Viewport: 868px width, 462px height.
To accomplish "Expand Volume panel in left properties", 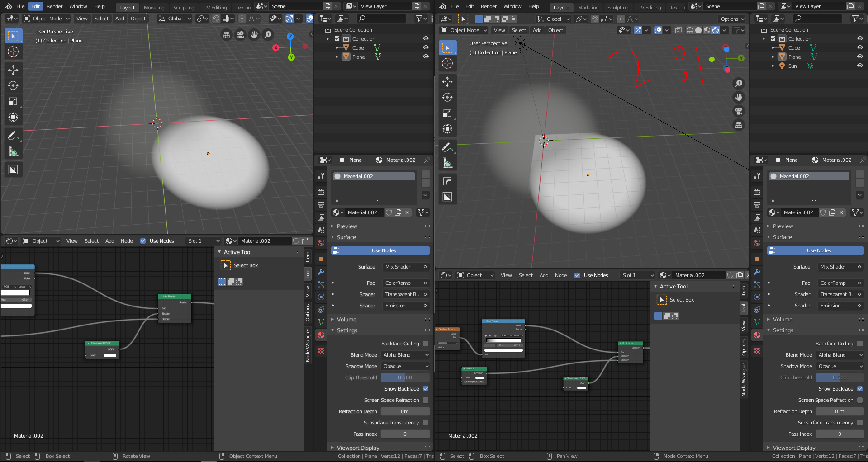I will (x=346, y=320).
